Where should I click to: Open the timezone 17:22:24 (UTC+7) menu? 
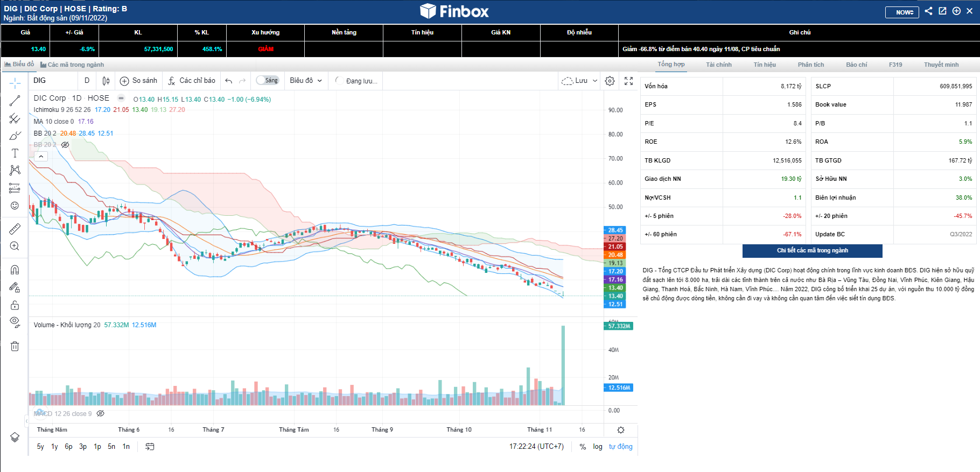coord(537,447)
